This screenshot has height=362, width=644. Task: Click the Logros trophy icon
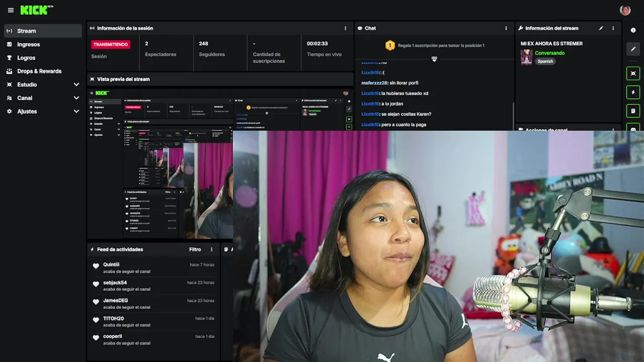point(9,58)
